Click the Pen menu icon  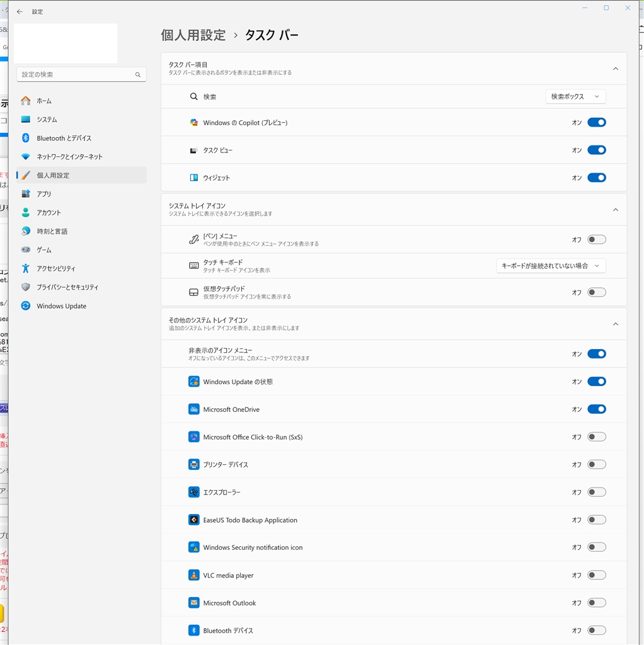(194, 239)
